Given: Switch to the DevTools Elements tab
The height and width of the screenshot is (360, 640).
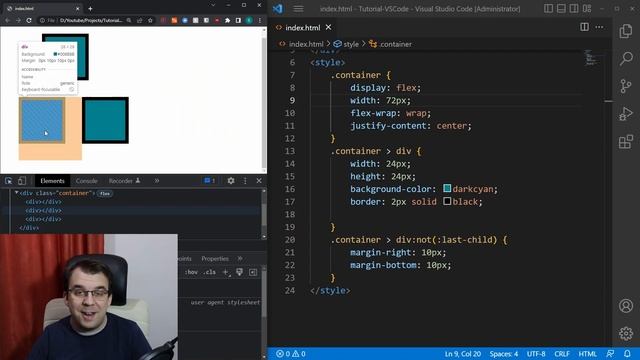Looking at the screenshot, I should (52, 180).
